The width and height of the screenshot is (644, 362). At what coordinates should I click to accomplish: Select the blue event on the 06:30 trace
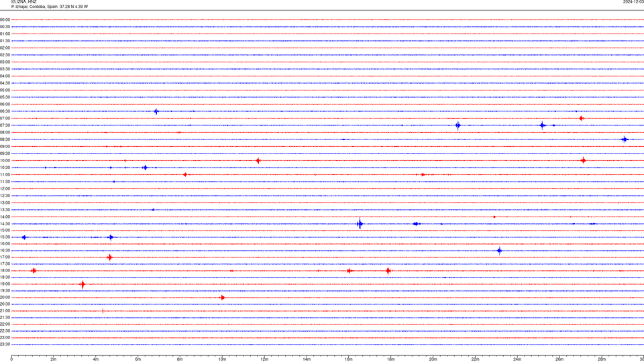pyautogui.click(x=156, y=111)
